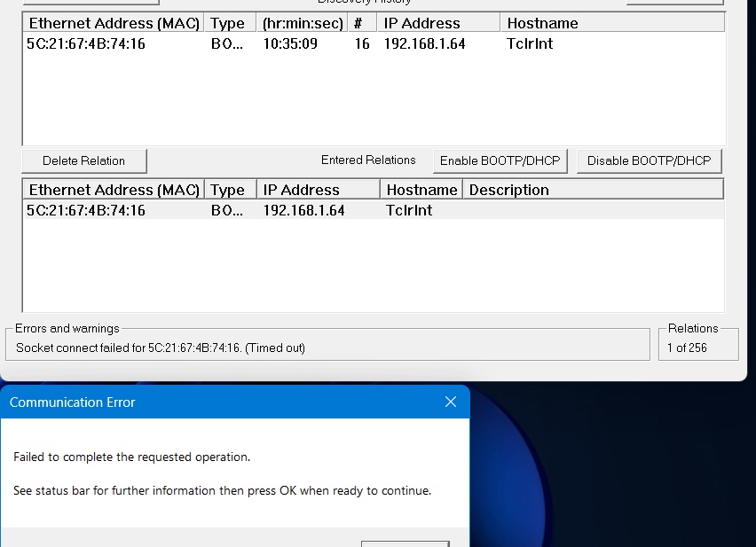Select MAC 5C:21:67:4B:74:16 in Discovery History
The height and width of the screenshot is (547, 756).
[x=86, y=43]
